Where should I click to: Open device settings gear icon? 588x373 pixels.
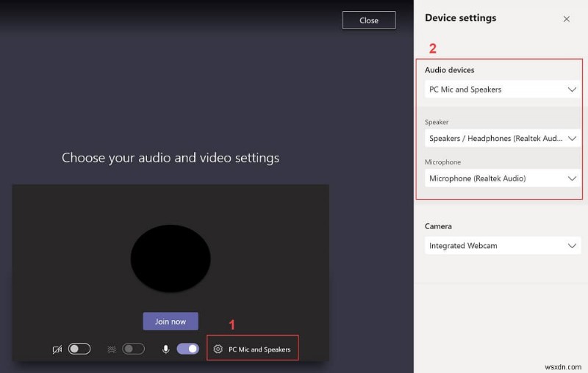[218, 349]
